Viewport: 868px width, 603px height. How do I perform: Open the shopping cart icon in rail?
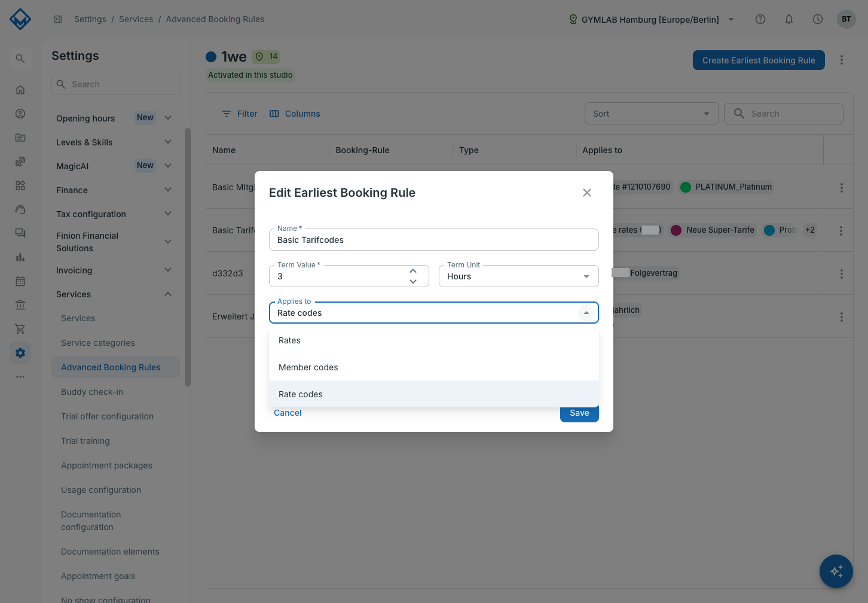[x=20, y=329]
